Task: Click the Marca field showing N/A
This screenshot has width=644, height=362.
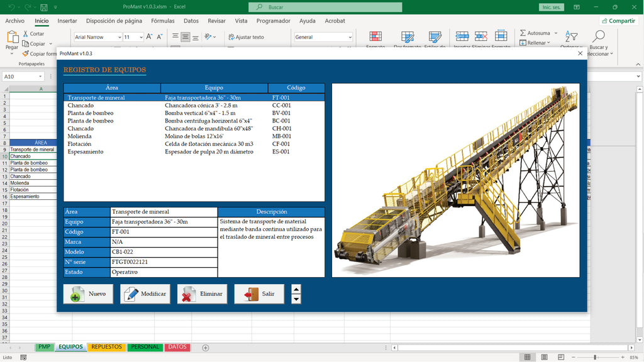Action: coord(164,242)
